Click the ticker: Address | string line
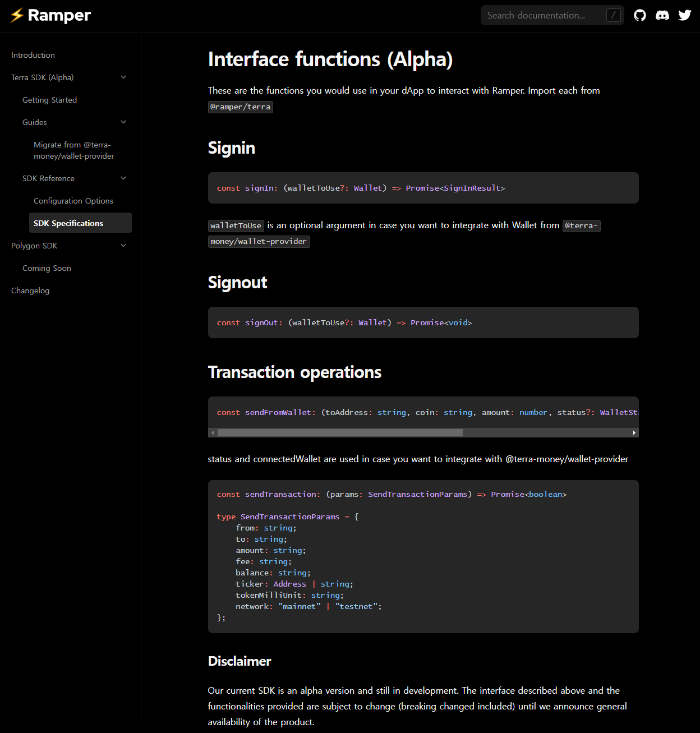Viewport: 700px width, 733px height. 294,584
